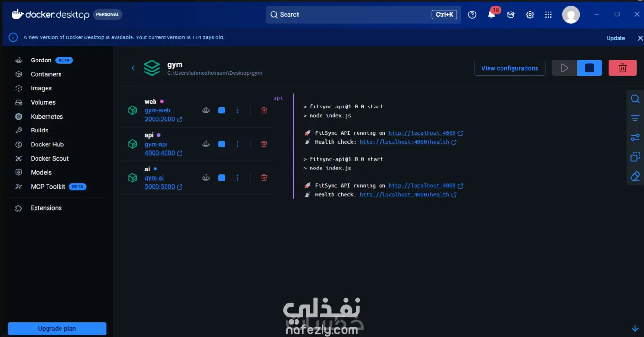Click the ai container cube icon
644x337 pixels.
[x=132, y=178]
